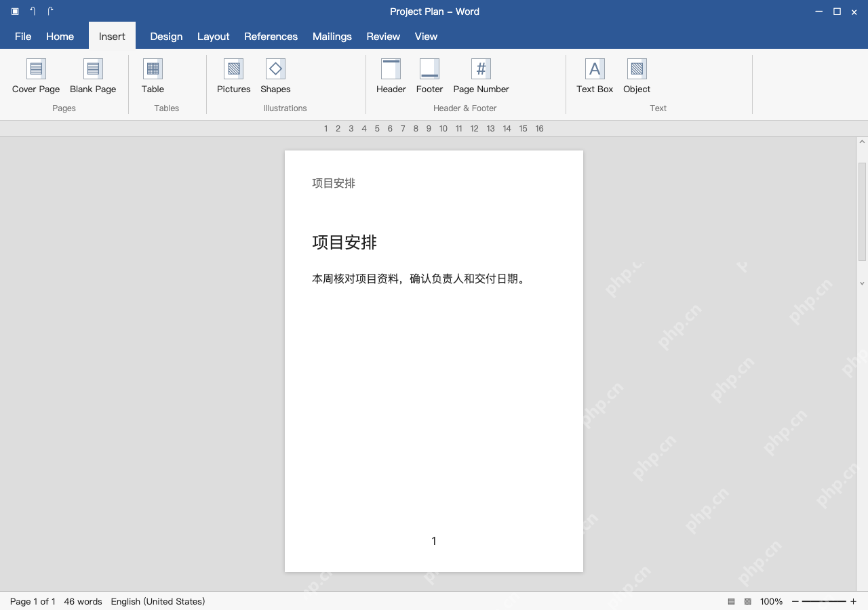Click the "46 words" count
868x610 pixels.
(83, 601)
